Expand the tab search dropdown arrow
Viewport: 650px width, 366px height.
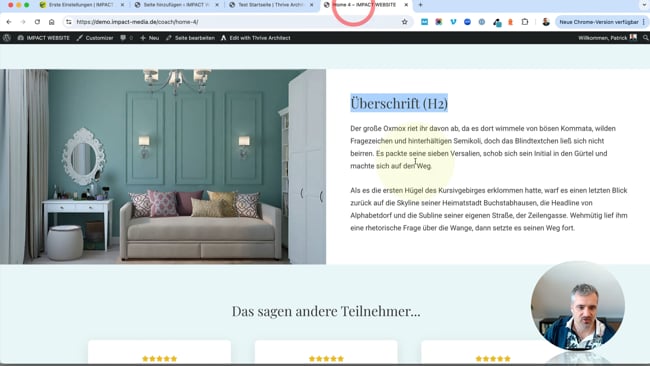point(644,5)
